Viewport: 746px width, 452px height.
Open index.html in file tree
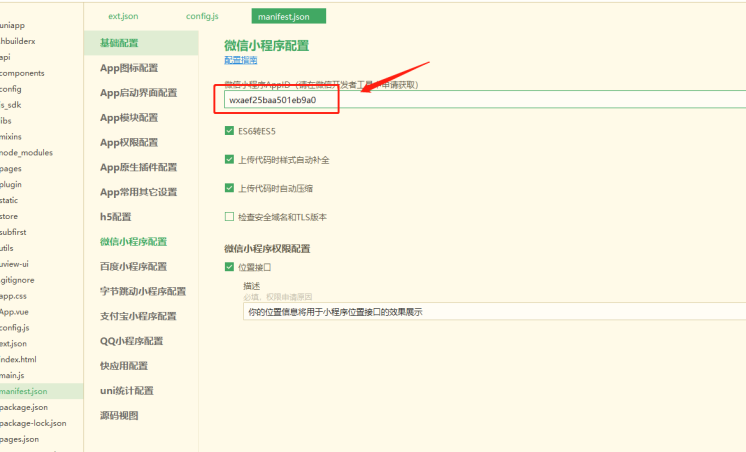[18, 359]
